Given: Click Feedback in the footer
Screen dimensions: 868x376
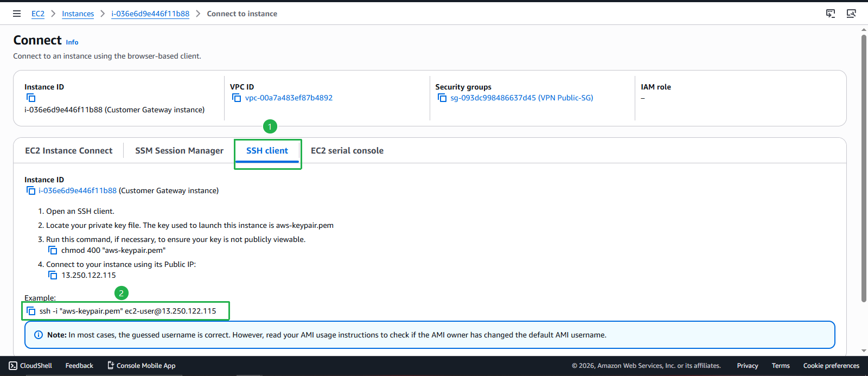Looking at the screenshot, I should click(x=79, y=366).
